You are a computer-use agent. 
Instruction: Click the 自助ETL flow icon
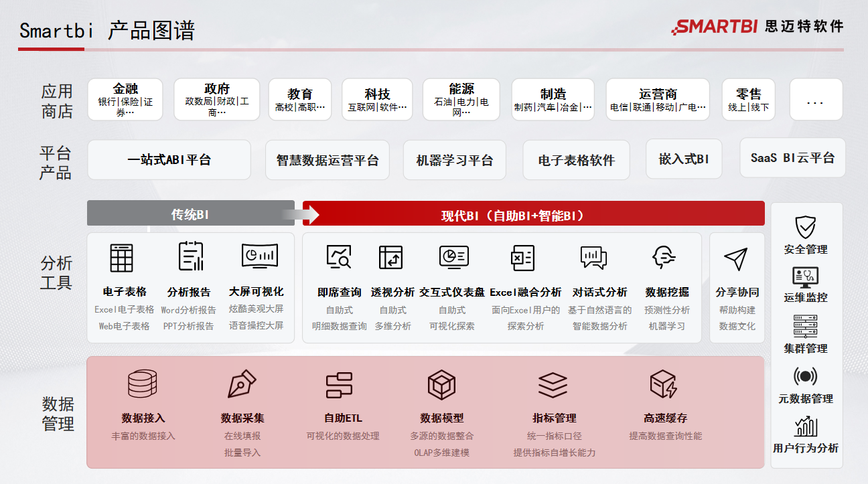[x=339, y=386]
